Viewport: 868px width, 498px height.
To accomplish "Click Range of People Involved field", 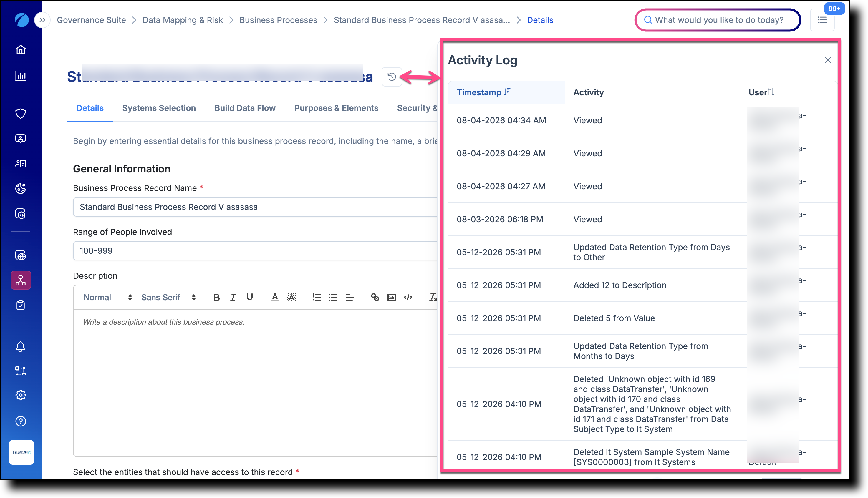I will click(255, 251).
